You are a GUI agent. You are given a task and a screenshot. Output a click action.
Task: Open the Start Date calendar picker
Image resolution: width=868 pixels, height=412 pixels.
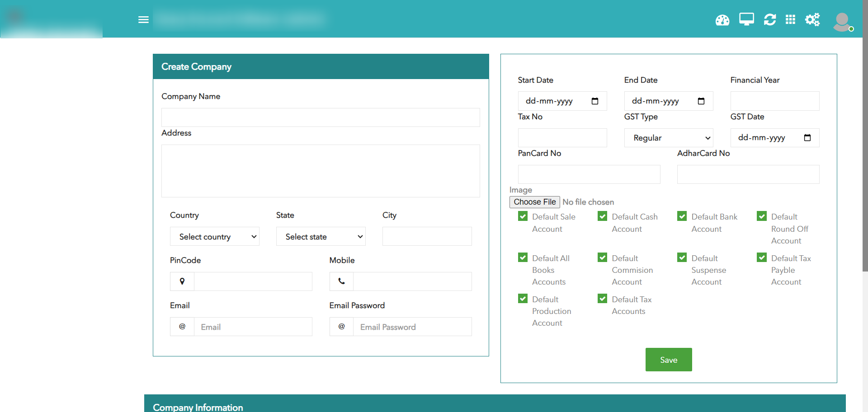tap(595, 101)
